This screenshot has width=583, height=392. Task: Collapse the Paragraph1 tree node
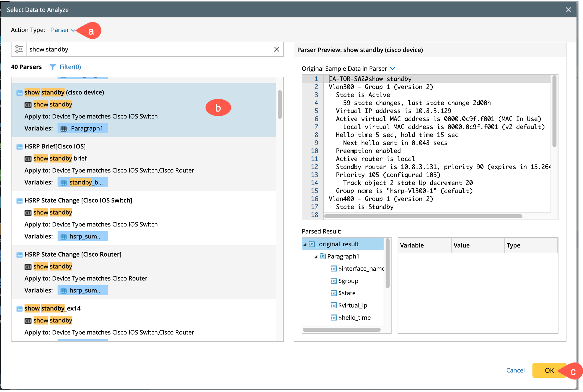tap(316, 257)
